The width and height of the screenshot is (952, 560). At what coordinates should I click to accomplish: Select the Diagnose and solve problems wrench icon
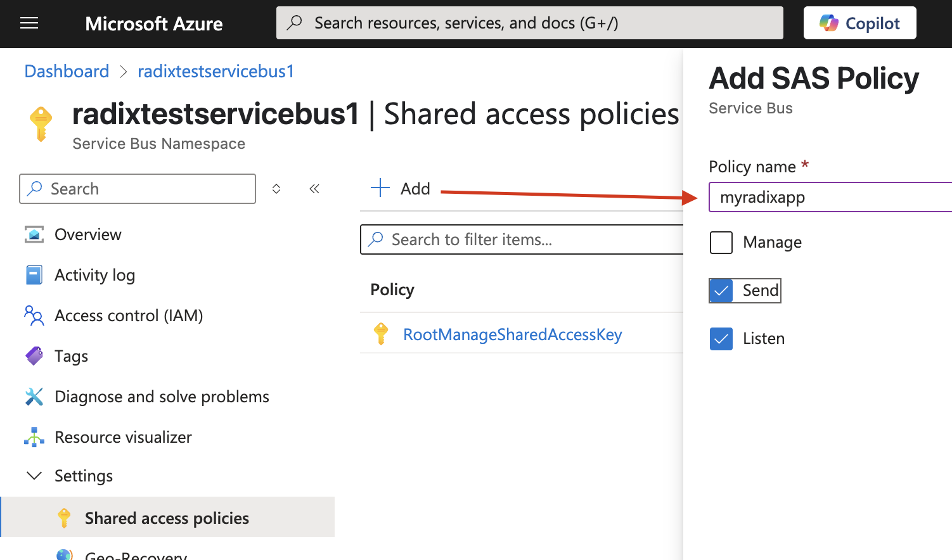[33, 396]
